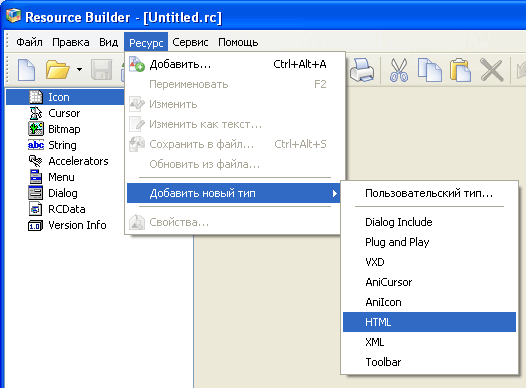526x389 pixels.
Task: Open the Вид menu
Action: pos(108,42)
